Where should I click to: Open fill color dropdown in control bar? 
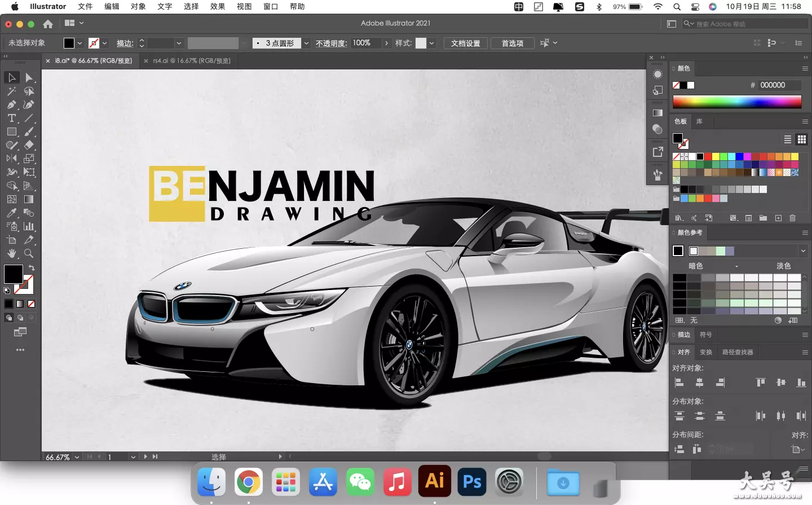coord(80,43)
